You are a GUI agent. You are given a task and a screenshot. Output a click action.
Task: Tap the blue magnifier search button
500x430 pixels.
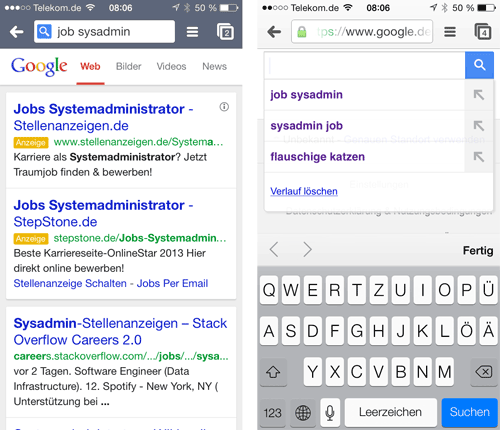[x=479, y=65]
